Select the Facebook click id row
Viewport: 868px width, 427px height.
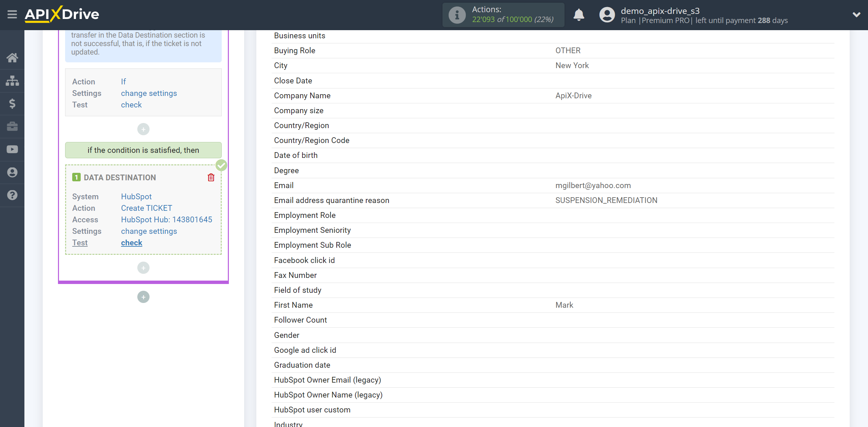tap(553, 260)
